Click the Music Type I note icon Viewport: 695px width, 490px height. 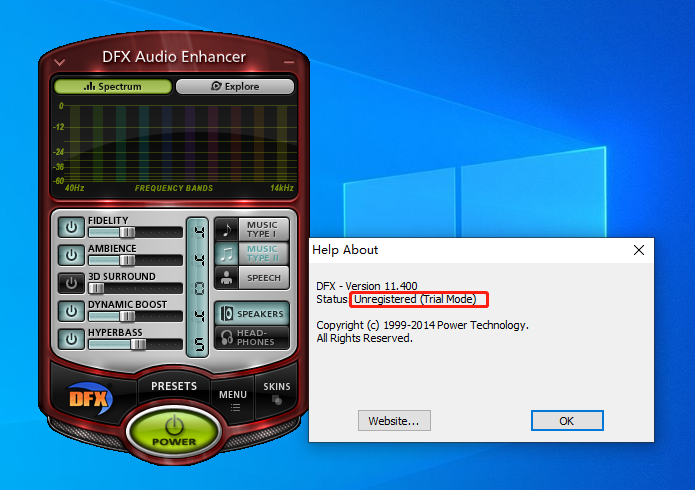point(227,229)
